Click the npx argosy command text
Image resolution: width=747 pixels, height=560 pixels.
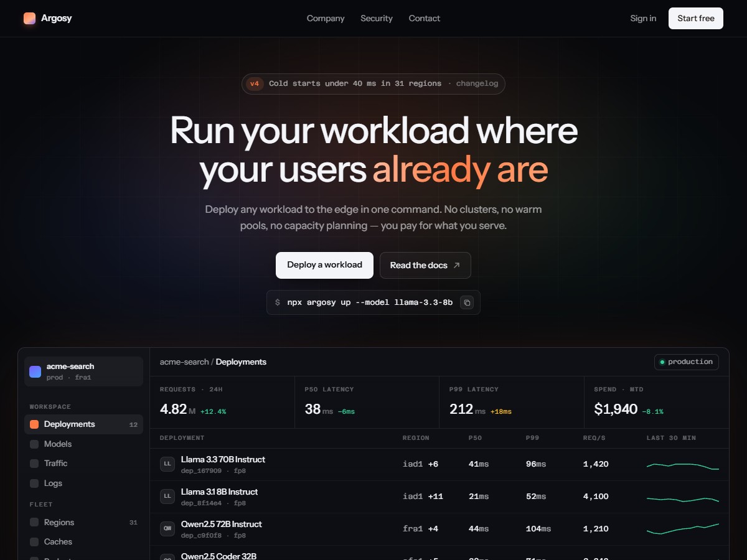coord(370,302)
